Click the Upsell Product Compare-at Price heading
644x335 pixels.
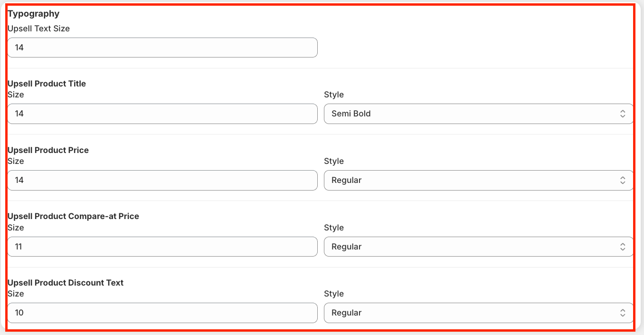pyautogui.click(x=73, y=216)
